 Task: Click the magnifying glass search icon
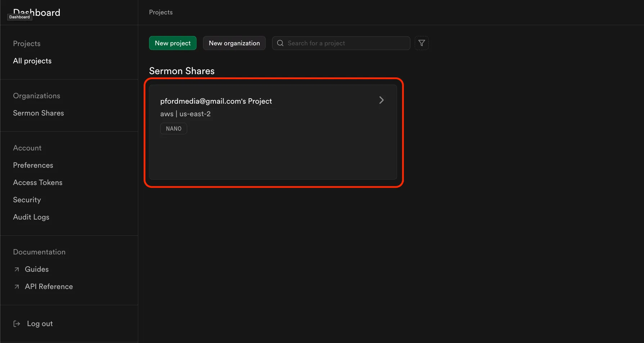(280, 43)
